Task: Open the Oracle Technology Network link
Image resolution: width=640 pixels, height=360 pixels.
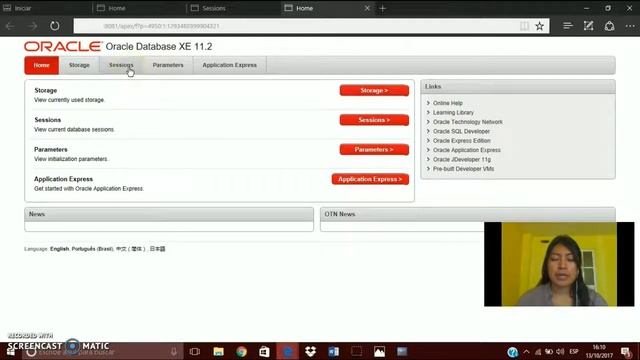Action: tap(468, 122)
